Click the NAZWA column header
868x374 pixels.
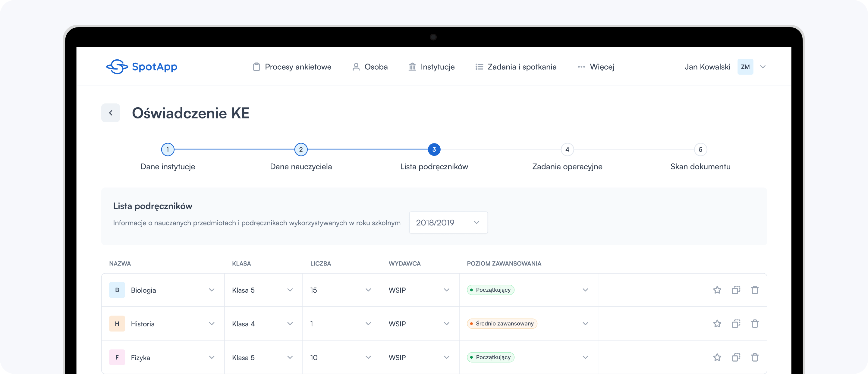tap(120, 263)
